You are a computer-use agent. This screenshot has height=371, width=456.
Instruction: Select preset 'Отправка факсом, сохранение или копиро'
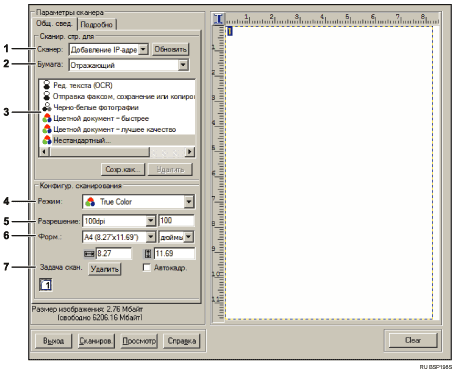[123, 96]
